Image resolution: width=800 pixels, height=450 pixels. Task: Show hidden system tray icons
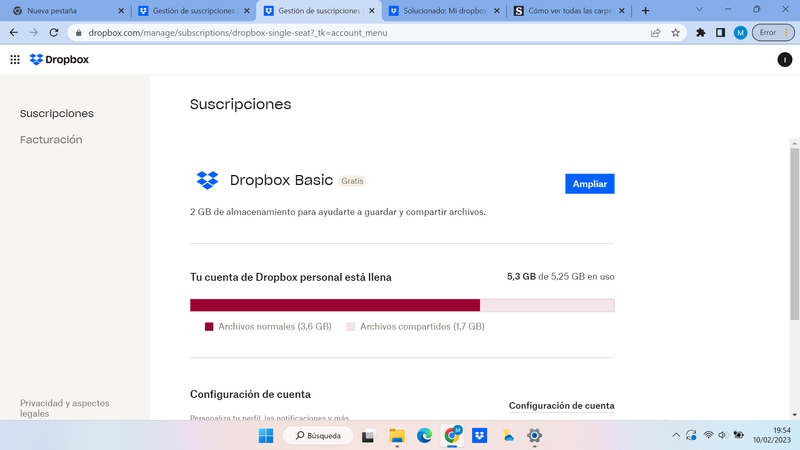676,435
